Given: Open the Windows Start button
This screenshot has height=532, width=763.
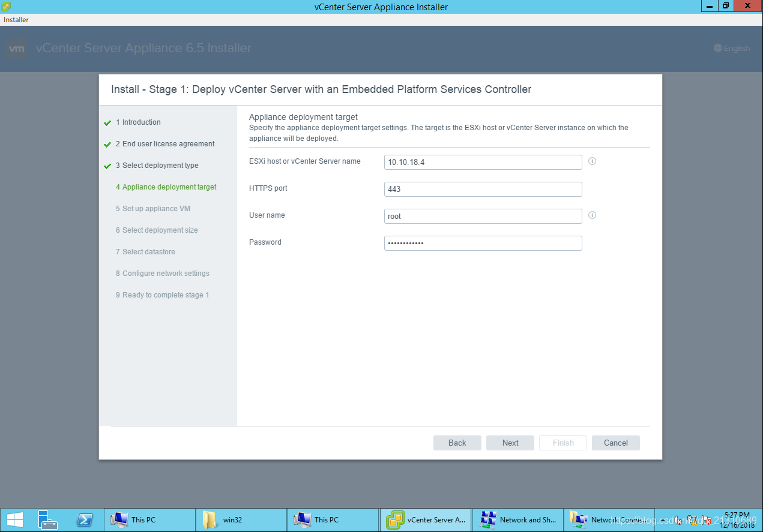Looking at the screenshot, I should click(15, 519).
